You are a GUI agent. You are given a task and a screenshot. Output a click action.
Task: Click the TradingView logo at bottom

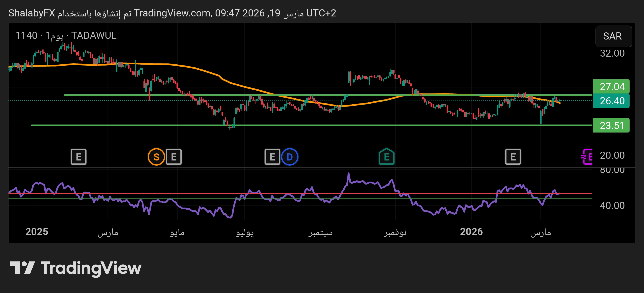click(75, 268)
